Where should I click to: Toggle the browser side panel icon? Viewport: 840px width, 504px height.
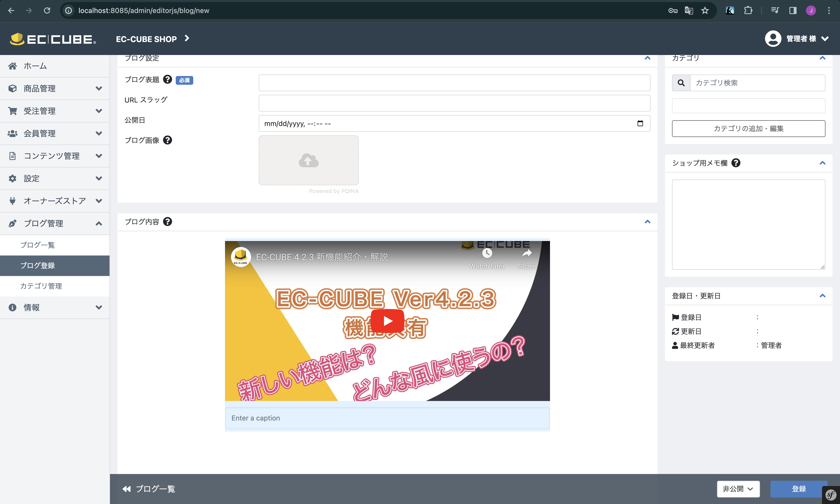click(793, 10)
